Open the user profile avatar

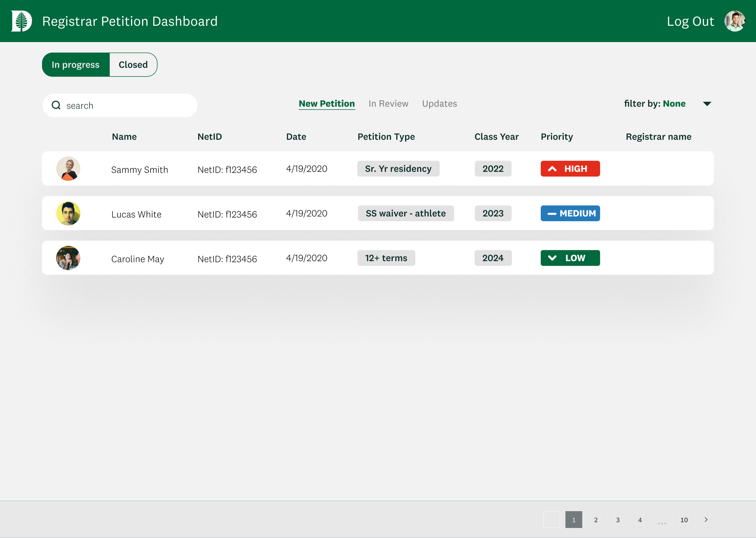(735, 21)
